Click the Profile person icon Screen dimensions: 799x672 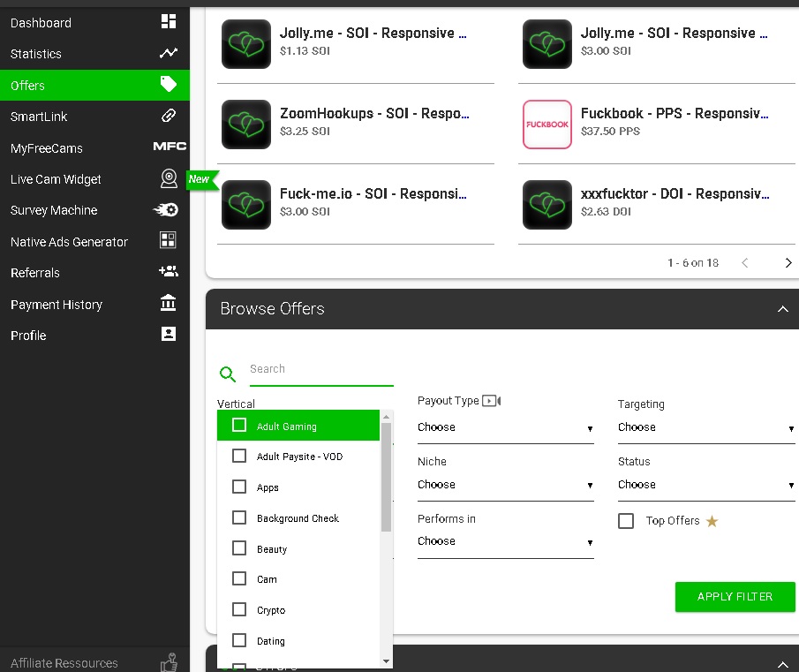tap(168, 334)
